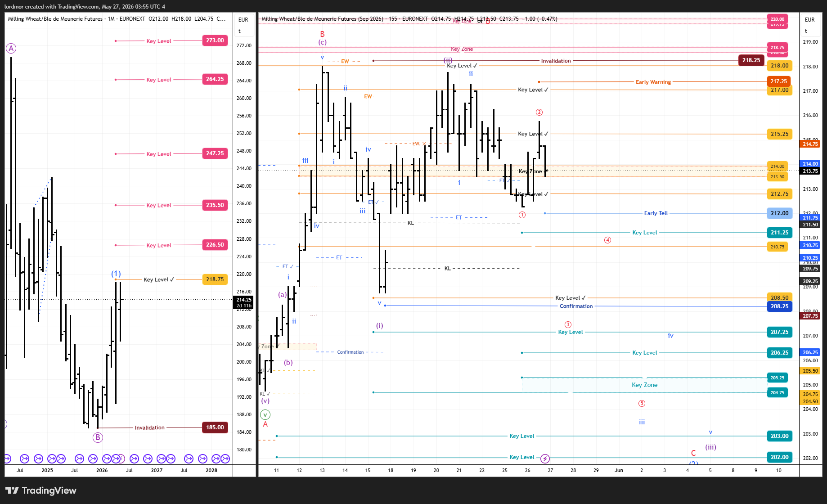Open the EUR currency selector on the 155-minute chart
Image resolution: width=827 pixels, height=504 pixels.
[x=810, y=20]
